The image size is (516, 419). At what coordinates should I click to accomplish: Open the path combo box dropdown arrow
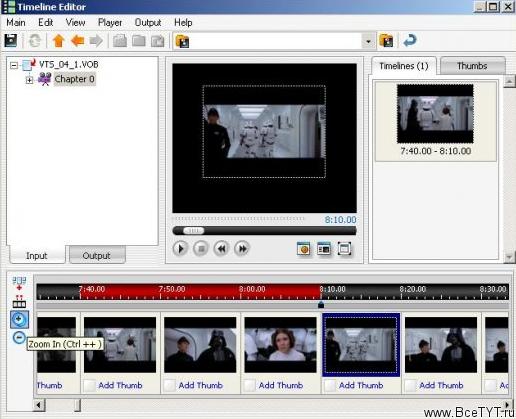(x=368, y=41)
